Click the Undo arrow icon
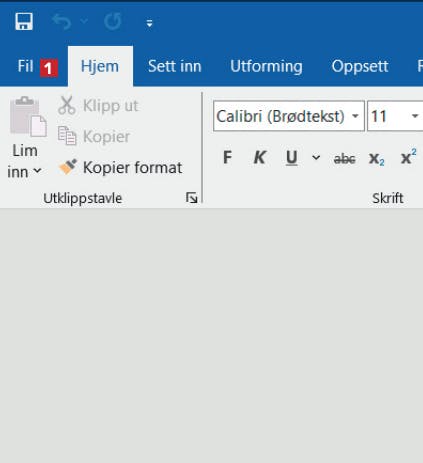Viewport: 423px width, 463px height. (x=62, y=22)
